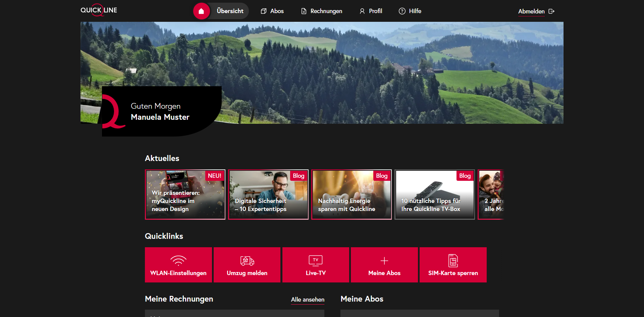This screenshot has width=644, height=317.
Task: Open the Nachhaltig Energie sparen card
Action: (x=352, y=195)
